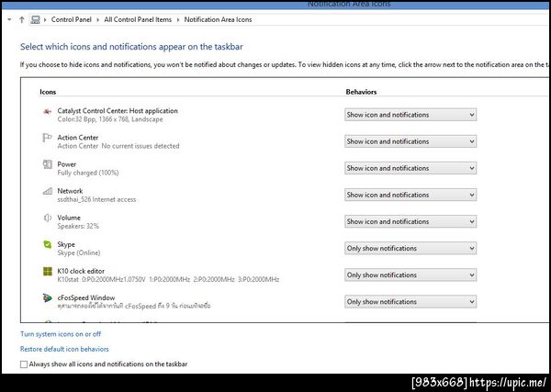The image size is (551, 392).
Task: Click the Action Center flag icon
Action: [x=47, y=138]
